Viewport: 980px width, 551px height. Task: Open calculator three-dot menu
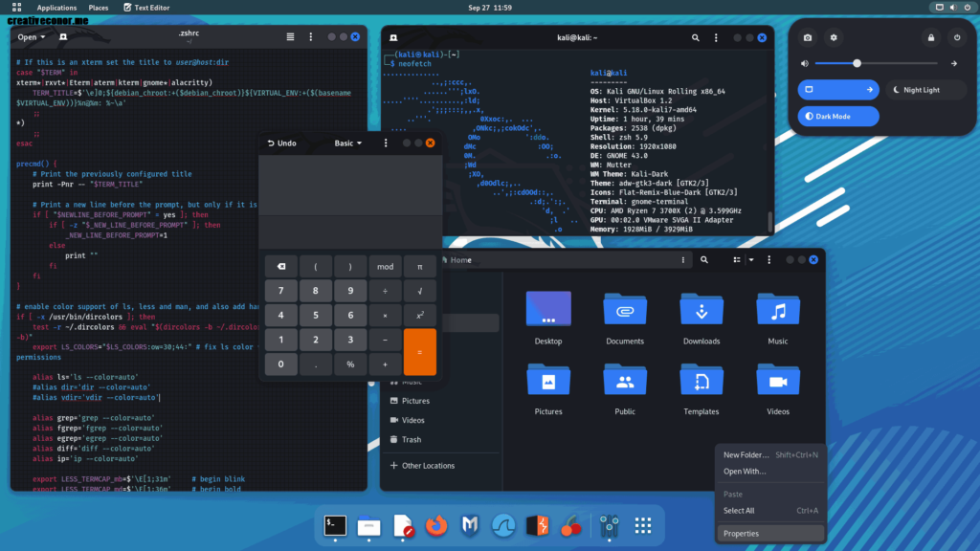pos(386,143)
